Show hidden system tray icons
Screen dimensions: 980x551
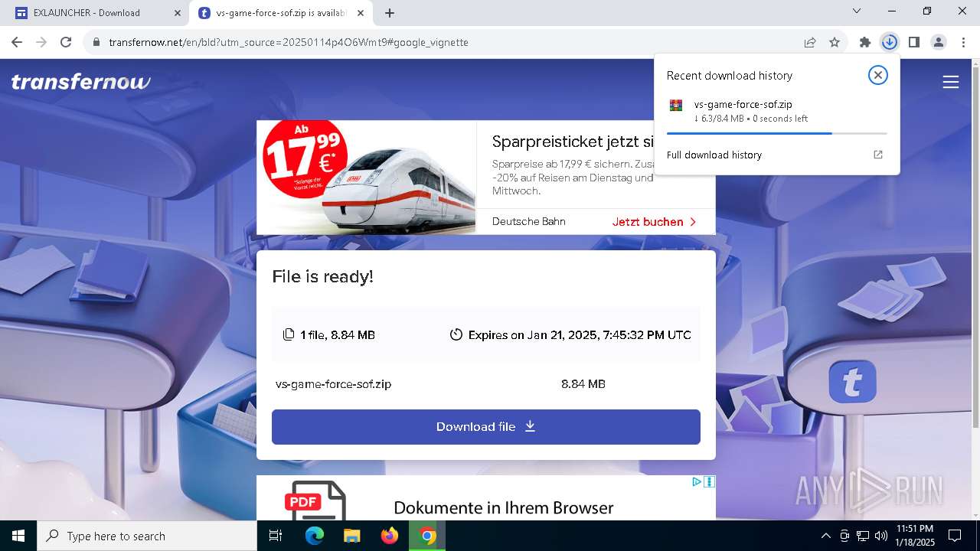coord(825,536)
